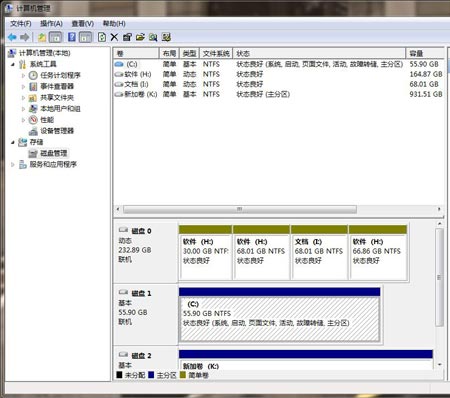Select 存储 tree node
The image size is (450, 398).
36,142
